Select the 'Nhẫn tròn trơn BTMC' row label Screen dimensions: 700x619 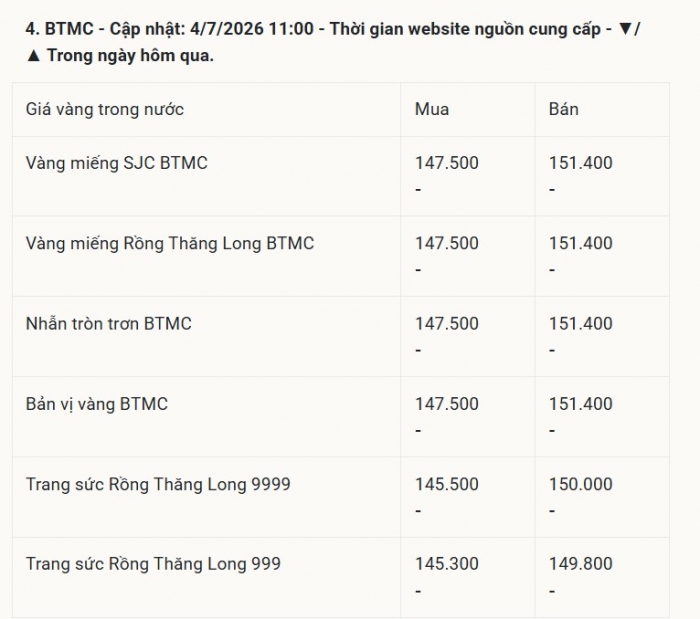[x=108, y=324]
